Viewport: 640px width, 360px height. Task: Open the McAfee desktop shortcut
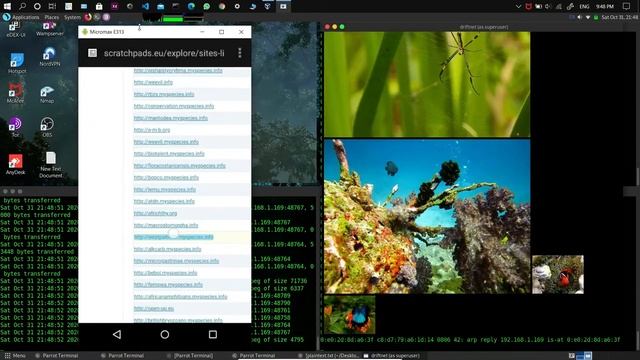click(x=16, y=93)
